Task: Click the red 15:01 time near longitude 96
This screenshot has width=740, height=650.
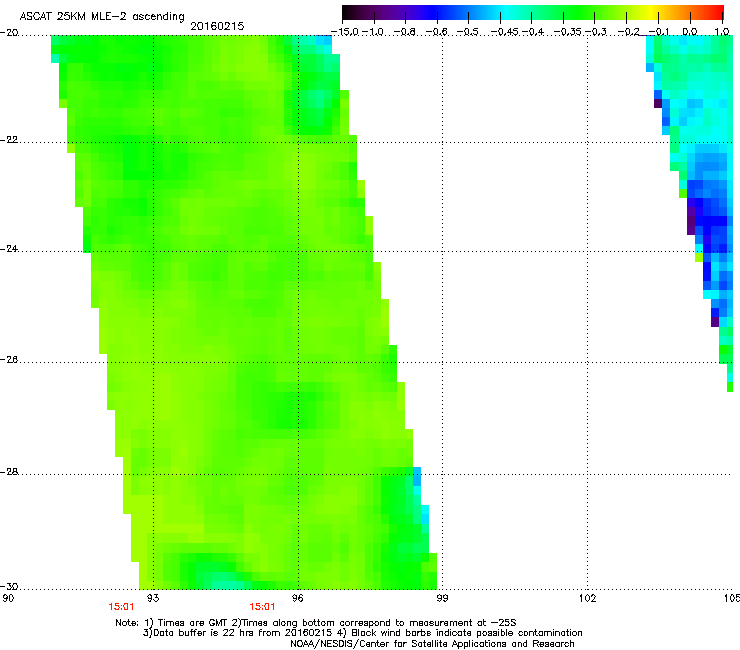Action: click(x=262, y=607)
